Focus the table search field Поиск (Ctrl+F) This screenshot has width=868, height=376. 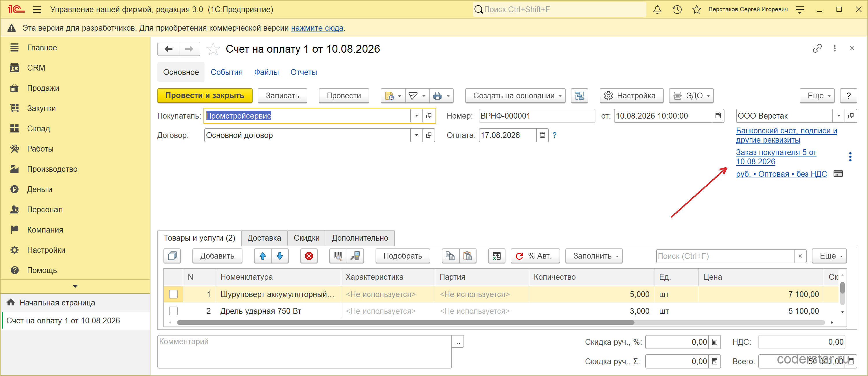click(x=725, y=256)
